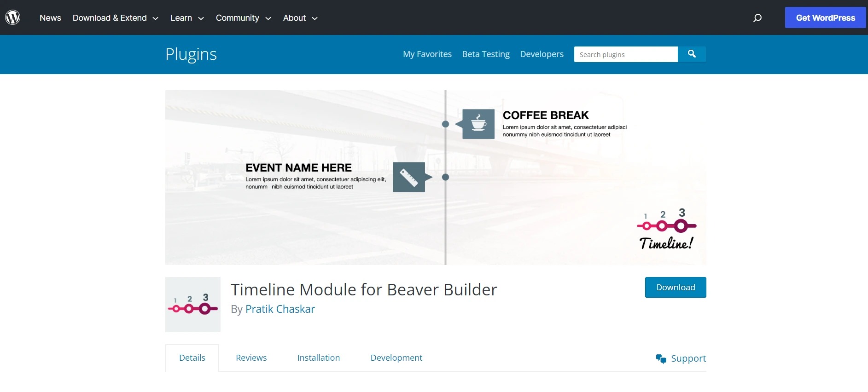The height and width of the screenshot is (392, 868).
Task: Click the plugin banner image
Action: pos(436,178)
